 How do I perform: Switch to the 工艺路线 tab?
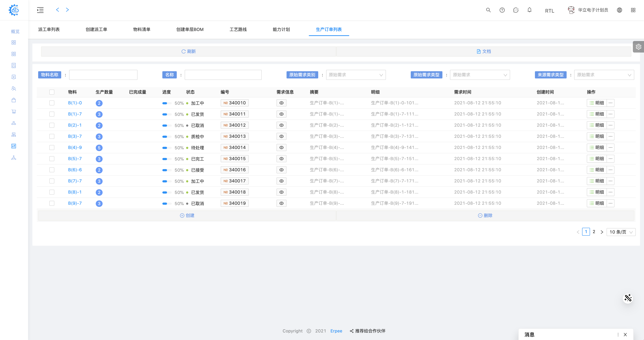pos(238,30)
